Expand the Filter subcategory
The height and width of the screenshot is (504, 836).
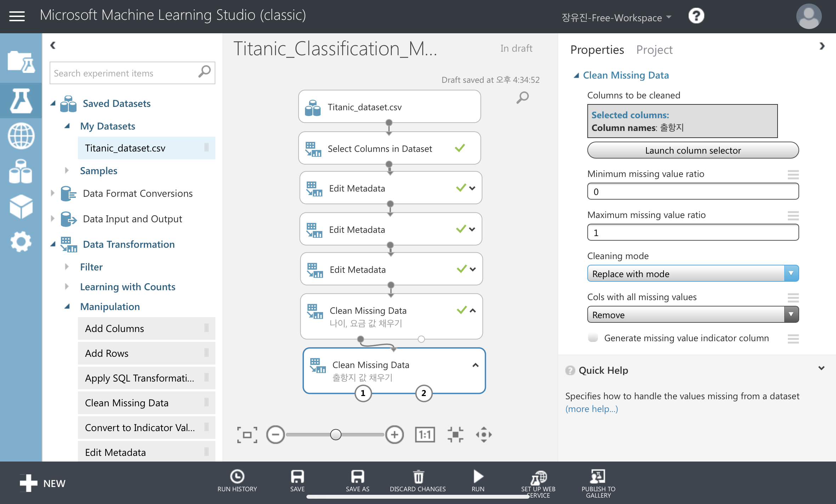click(x=67, y=267)
